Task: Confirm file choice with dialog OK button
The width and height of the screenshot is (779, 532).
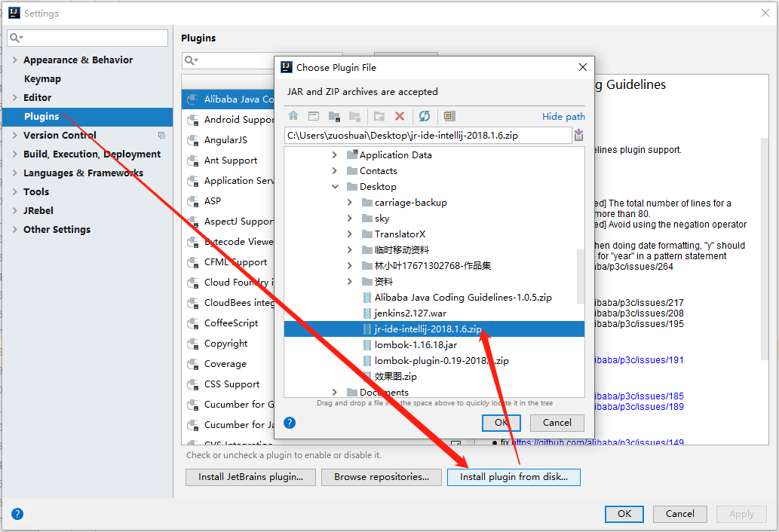Action: (501, 423)
